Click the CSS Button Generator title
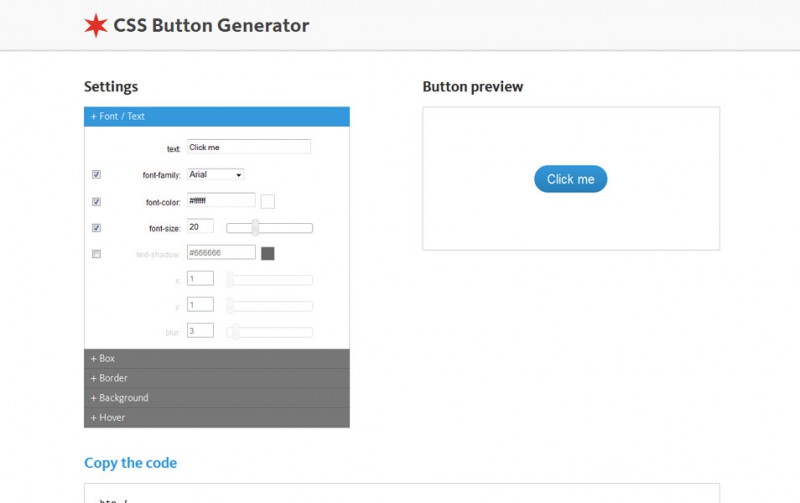This screenshot has height=503, width=800. pos(211,26)
